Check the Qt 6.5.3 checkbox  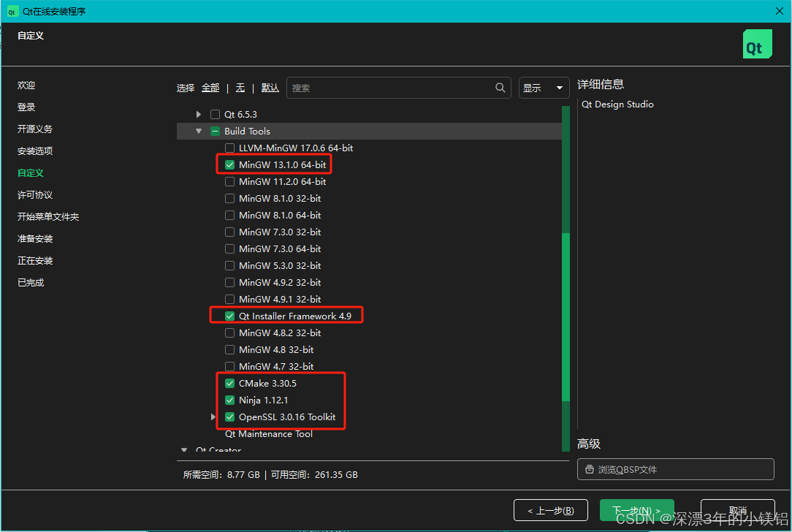point(216,114)
